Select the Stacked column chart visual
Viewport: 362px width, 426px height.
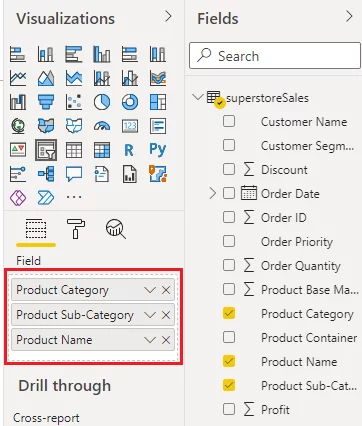coord(46,54)
